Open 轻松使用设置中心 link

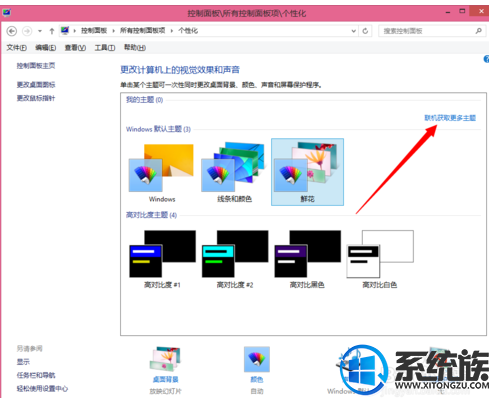42,389
